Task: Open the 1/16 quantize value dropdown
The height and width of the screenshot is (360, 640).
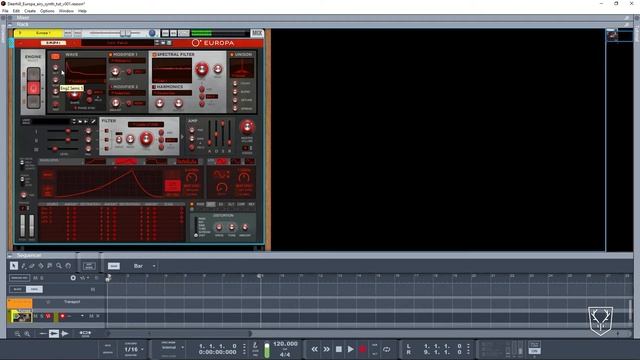Action: point(134,349)
